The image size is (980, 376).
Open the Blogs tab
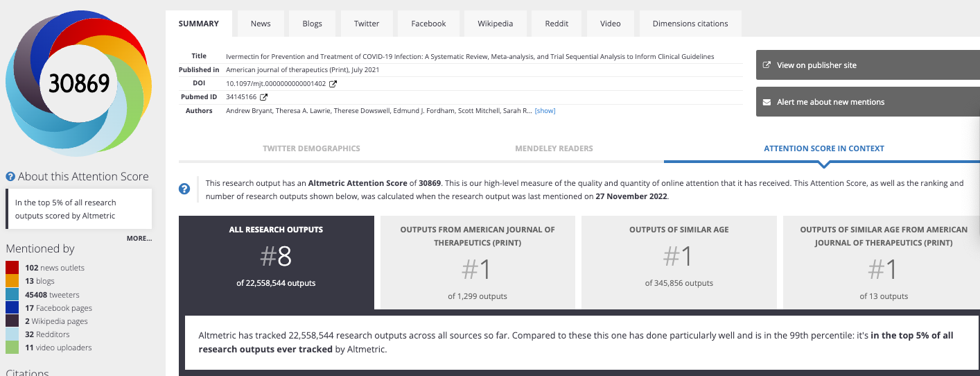click(x=313, y=24)
